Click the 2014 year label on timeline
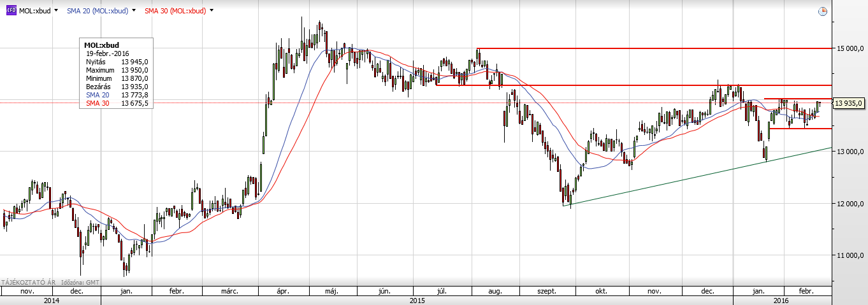The height and width of the screenshot is (305, 868). click(x=52, y=300)
